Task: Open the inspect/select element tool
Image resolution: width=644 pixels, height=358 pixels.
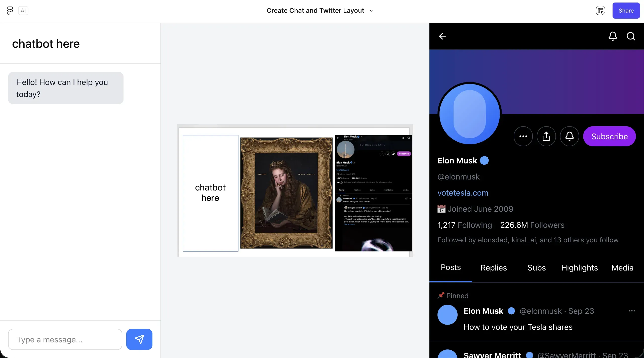Action: pos(600,11)
